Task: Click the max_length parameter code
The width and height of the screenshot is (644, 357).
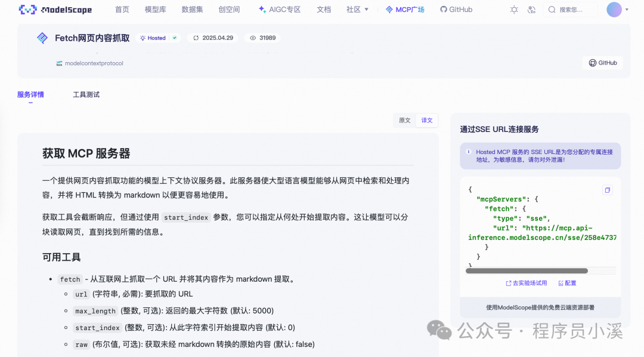Action: tap(95, 311)
